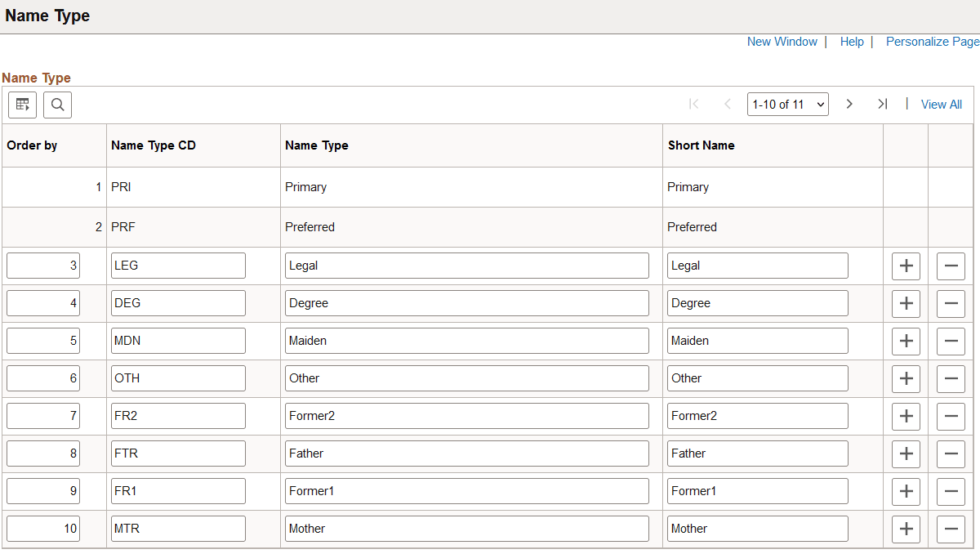Click the View All link
980x554 pixels.
click(x=941, y=104)
